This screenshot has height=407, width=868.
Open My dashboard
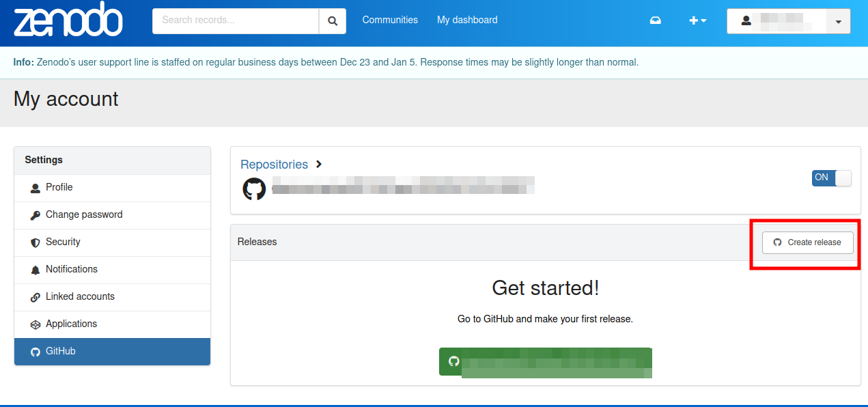(x=467, y=20)
